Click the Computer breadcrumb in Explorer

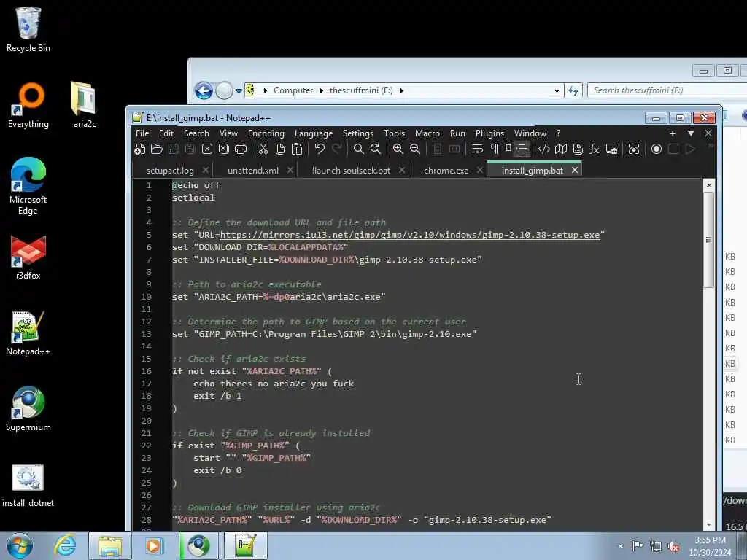[x=293, y=90]
